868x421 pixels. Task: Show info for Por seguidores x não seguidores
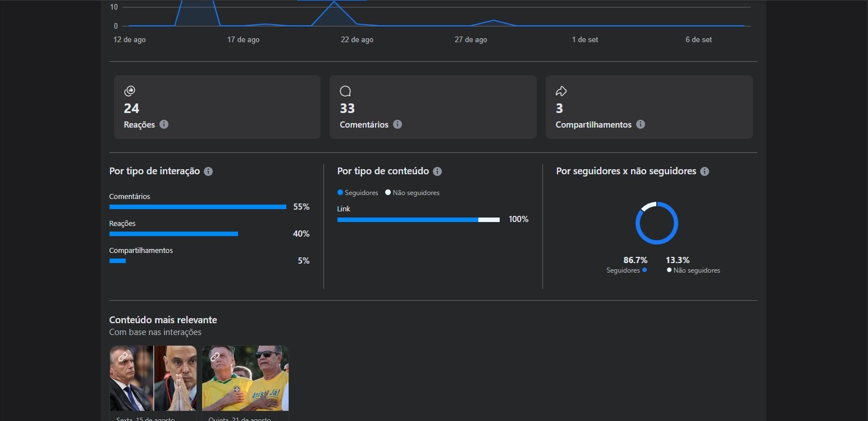pyautogui.click(x=705, y=171)
